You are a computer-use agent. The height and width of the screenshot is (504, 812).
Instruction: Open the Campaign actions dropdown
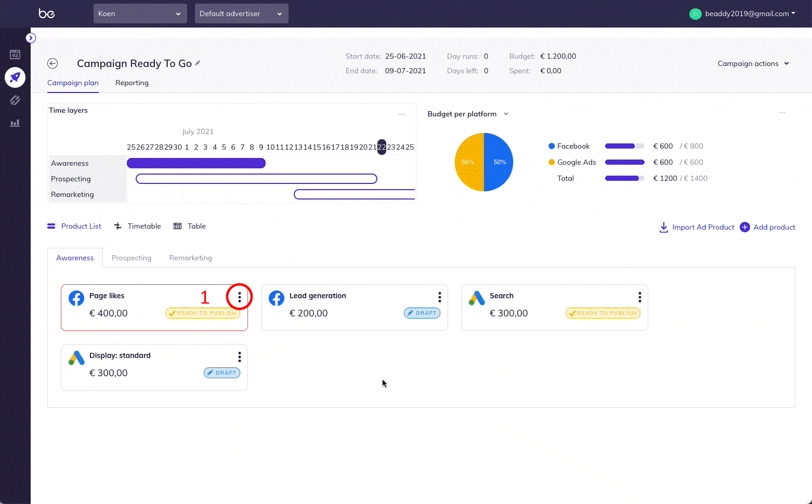point(753,63)
